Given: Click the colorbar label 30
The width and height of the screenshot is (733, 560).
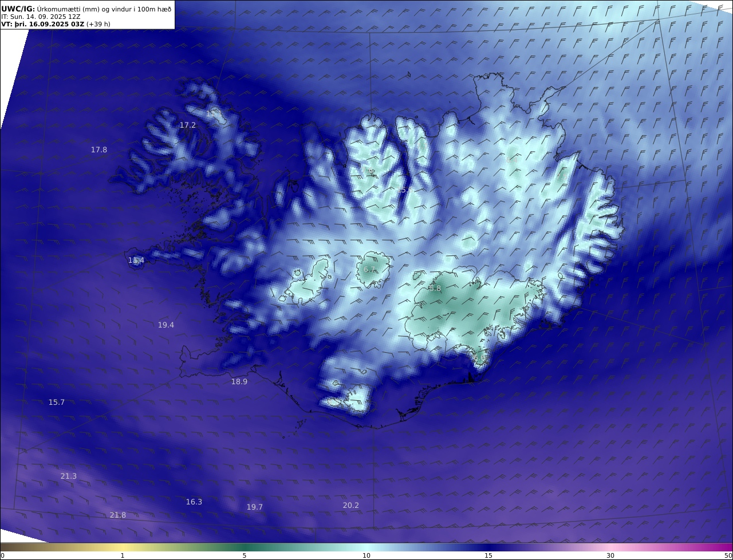Looking at the screenshot, I should (x=610, y=555).
